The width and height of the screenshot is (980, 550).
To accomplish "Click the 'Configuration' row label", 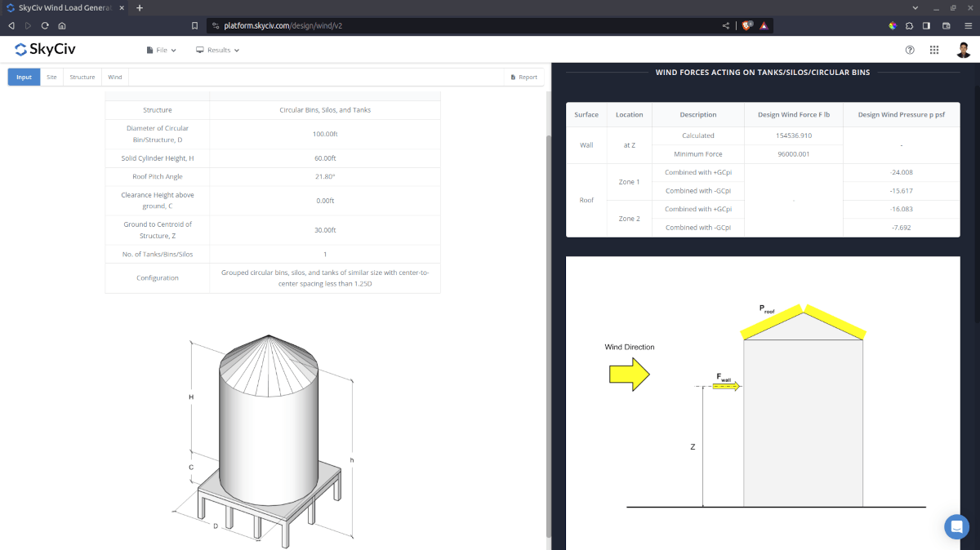I will (x=158, y=278).
